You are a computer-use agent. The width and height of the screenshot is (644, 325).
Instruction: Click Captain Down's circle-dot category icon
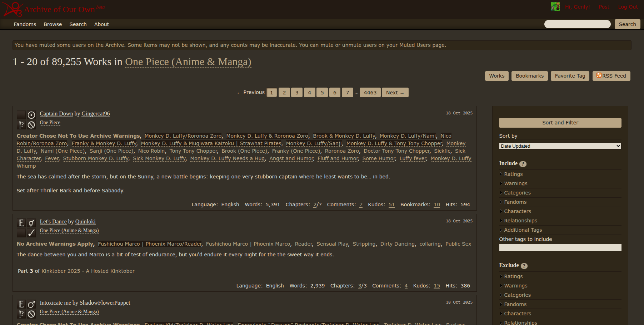coord(31,115)
